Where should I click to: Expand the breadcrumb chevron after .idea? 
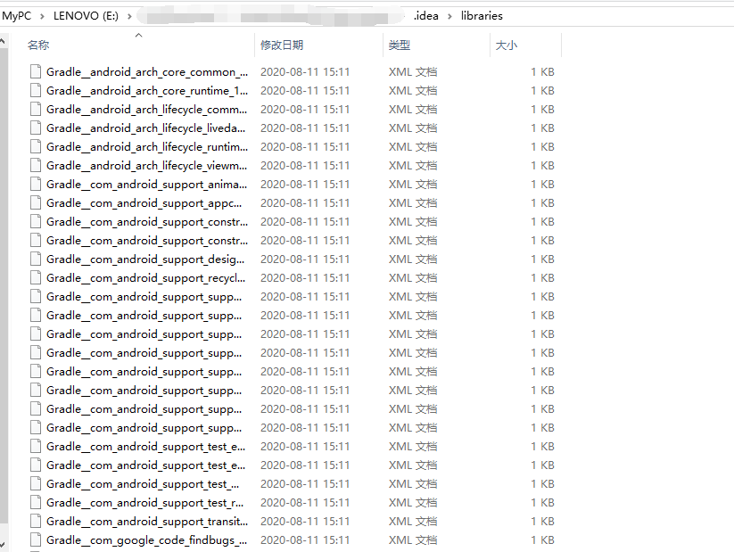449,15
